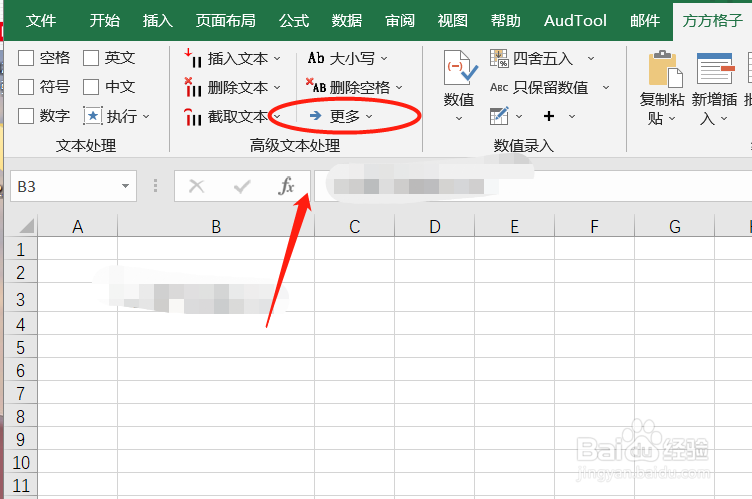The image size is (752, 499).
Task: Click the formula bar input field
Action: point(533,186)
